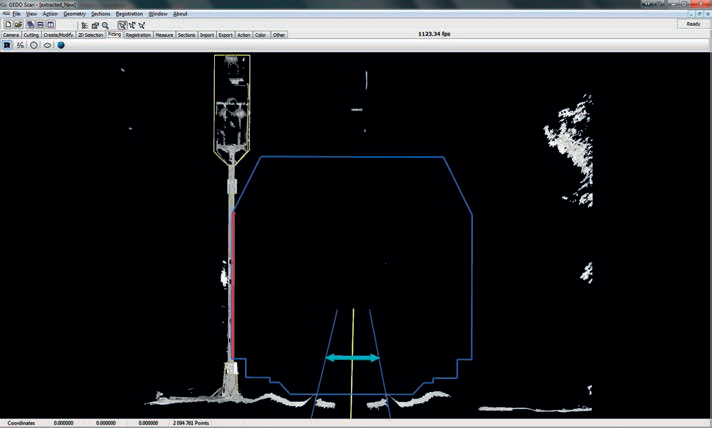Click the line fitting tool icon
712x428 pixels.
tap(20, 45)
